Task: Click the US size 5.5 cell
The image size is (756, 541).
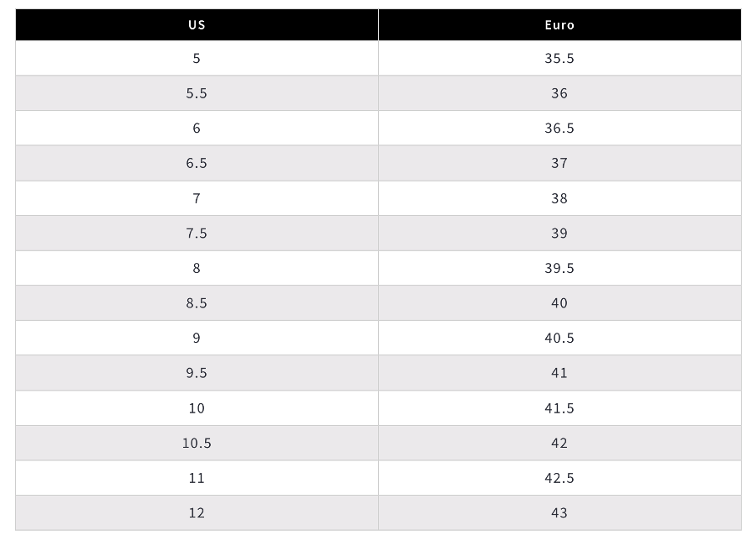Action: coord(197,93)
